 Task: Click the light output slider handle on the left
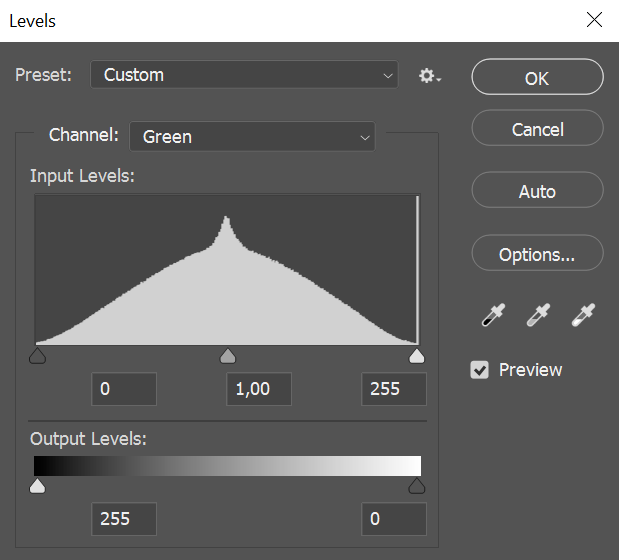[38, 486]
